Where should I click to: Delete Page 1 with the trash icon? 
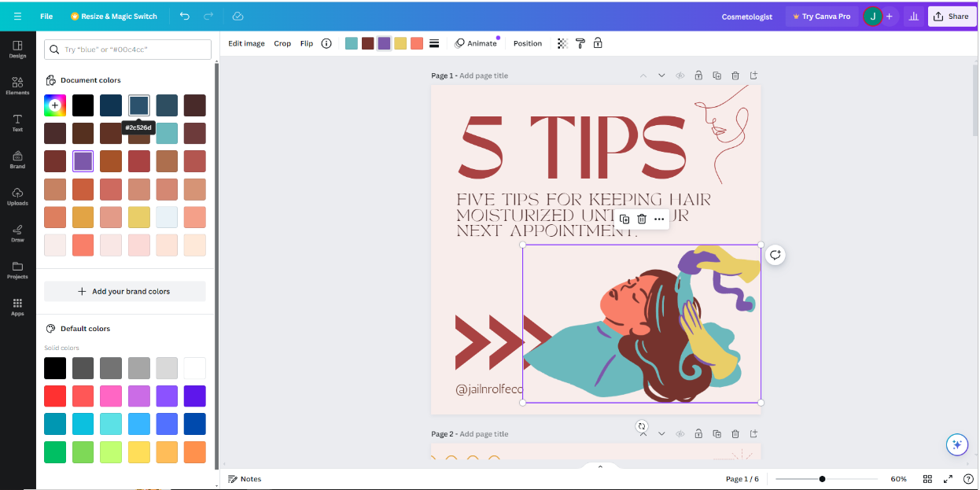735,75
